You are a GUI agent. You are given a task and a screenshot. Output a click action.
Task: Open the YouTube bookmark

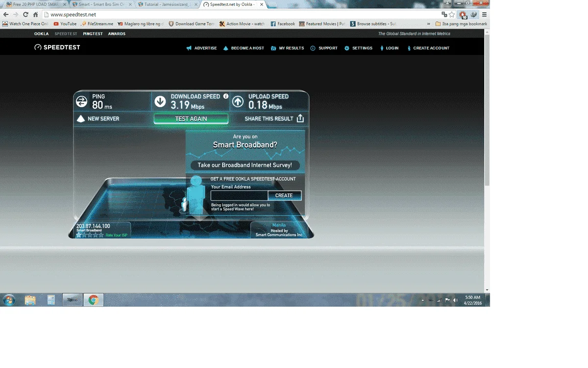65,24
